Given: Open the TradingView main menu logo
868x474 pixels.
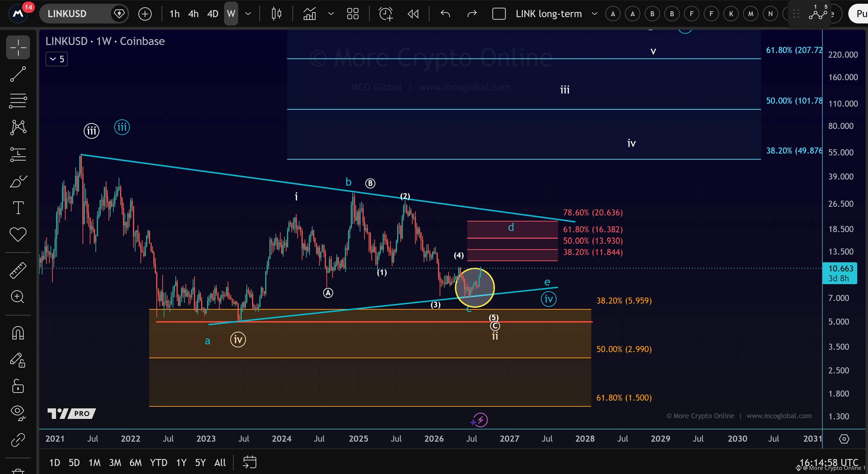Looking at the screenshot, I should (18, 13).
